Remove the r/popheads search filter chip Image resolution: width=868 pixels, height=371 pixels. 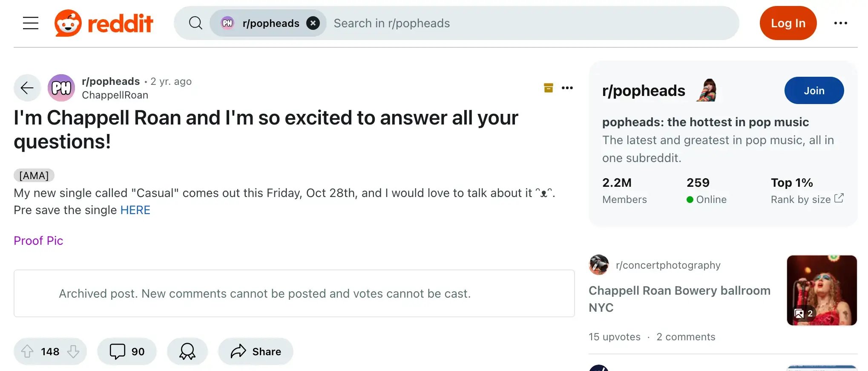click(313, 23)
